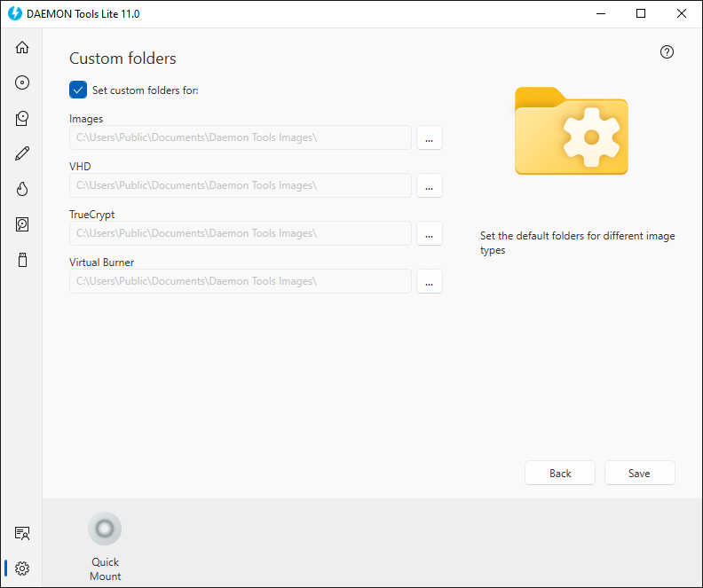Browse for the Images folder
Viewport: 703px width, 588px height.
tap(430, 137)
